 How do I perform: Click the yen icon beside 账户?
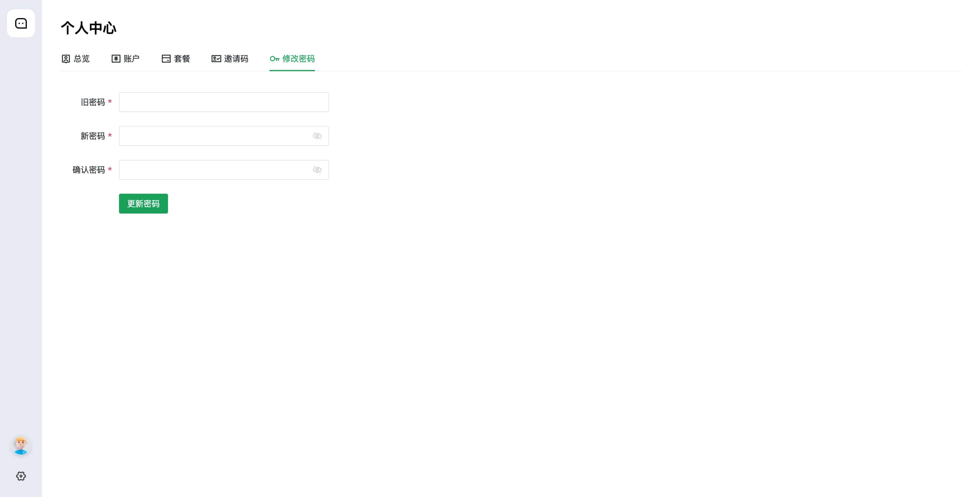(116, 59)
